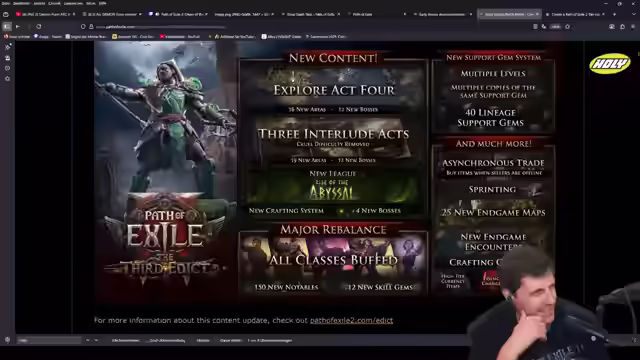Open the sidebar settings icon at the bottom left
This screenshot has width=640, height=360.
pos(7,340)
